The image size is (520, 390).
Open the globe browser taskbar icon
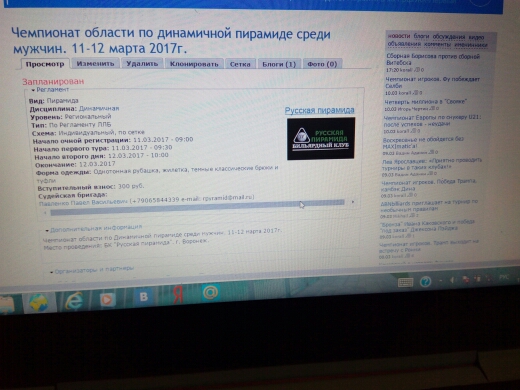point(38,303)
